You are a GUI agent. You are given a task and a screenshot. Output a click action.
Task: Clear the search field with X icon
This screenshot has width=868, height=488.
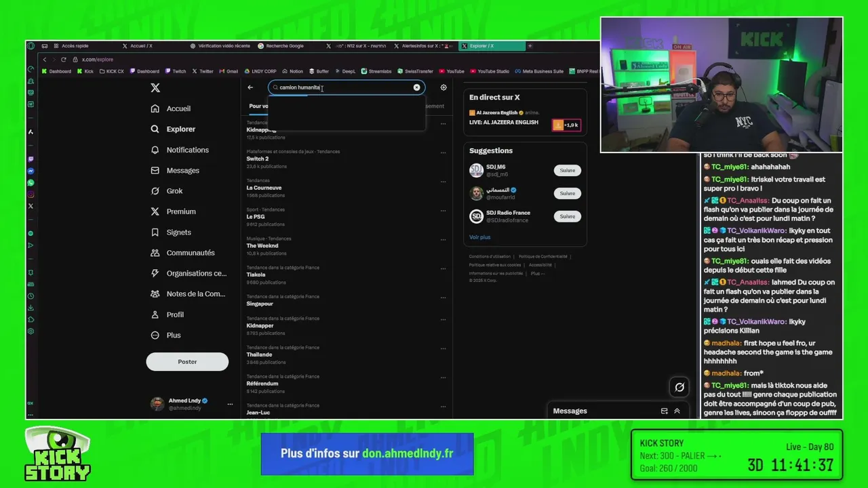point(416,87)
